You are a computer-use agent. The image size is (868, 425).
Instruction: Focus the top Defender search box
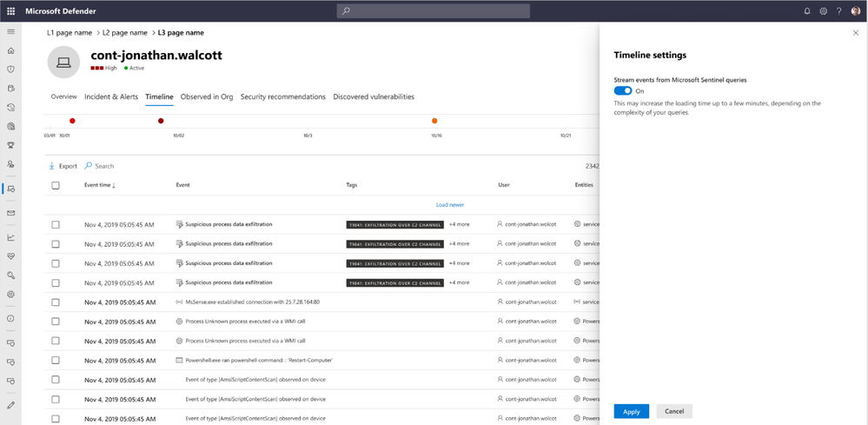[433, 11]
